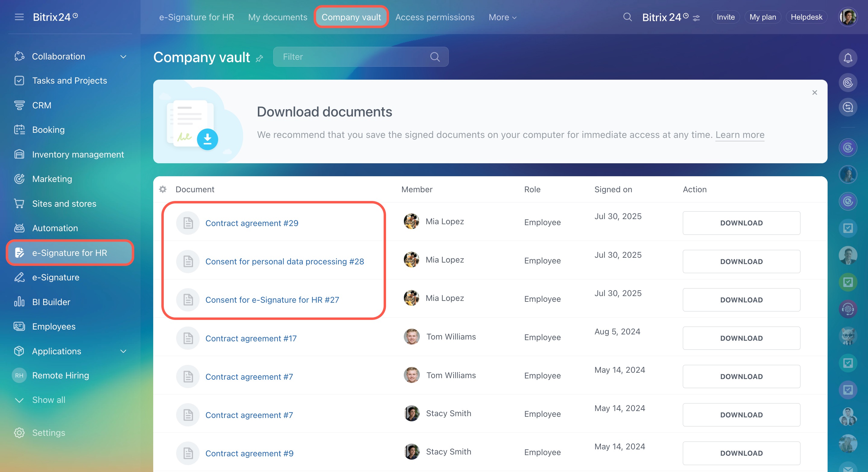This screenshot has width=868, height=472.
Task: Open Consent for personal data processing #28
Action: [285, 262]
